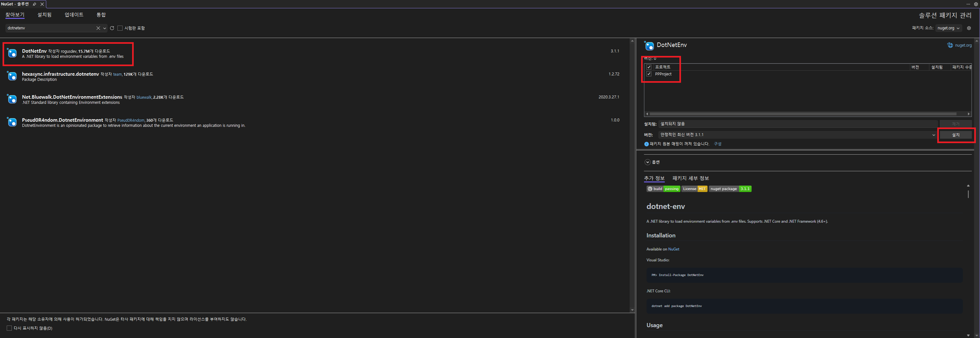Select Pseud0R4ndom.DotnetEnvironment package row
980x338 pixels.
click(314, 122)
